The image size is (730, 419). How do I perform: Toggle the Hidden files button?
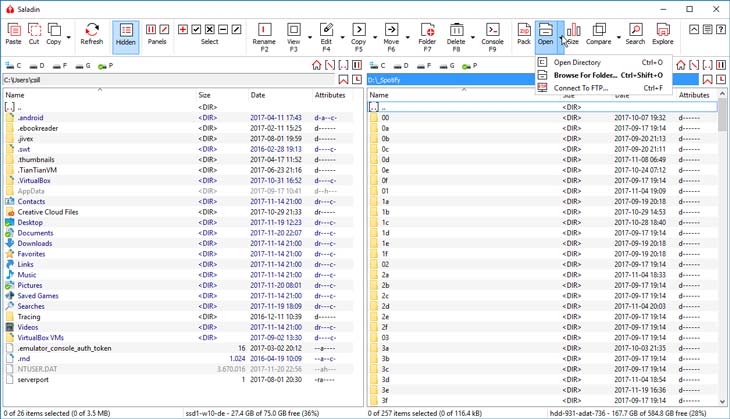(126, 35)
